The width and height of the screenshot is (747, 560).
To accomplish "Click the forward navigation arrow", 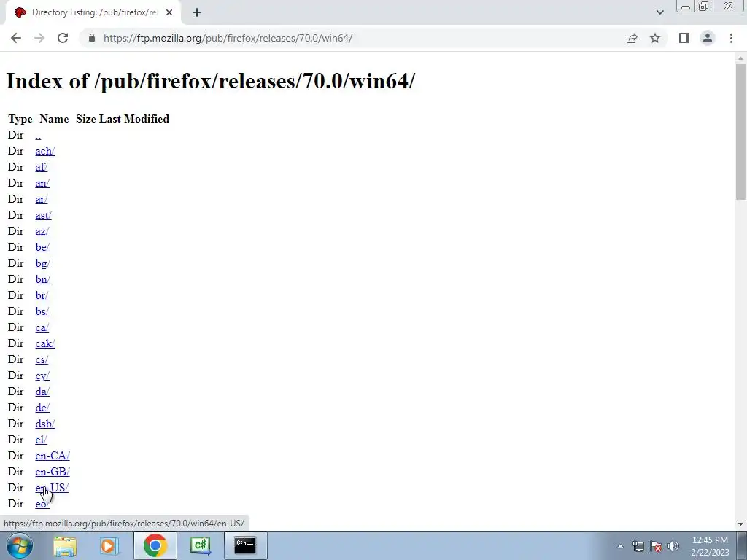I will pyautogui.click(x=39, y=38).
